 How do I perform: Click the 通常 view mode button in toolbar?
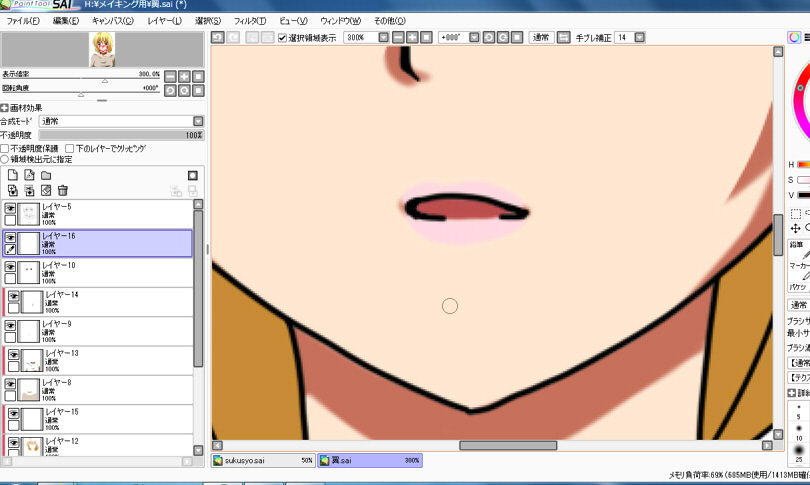click(x=541, y=37)
